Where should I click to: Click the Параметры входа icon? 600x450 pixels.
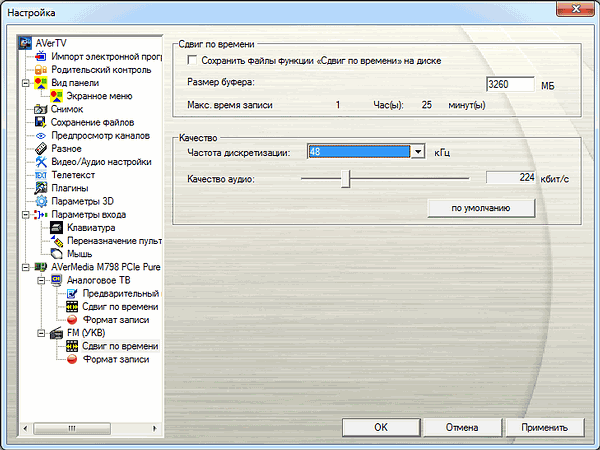(41, 215)
